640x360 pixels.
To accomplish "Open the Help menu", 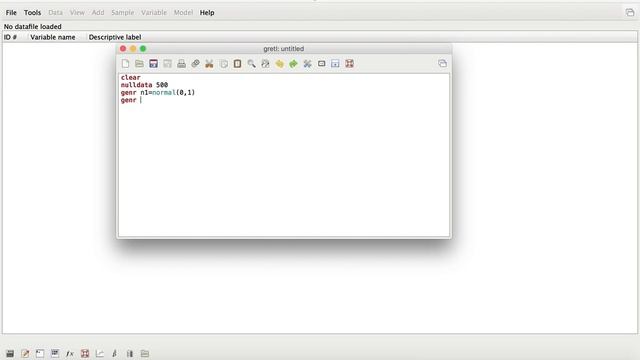I will tap(207, 13).
